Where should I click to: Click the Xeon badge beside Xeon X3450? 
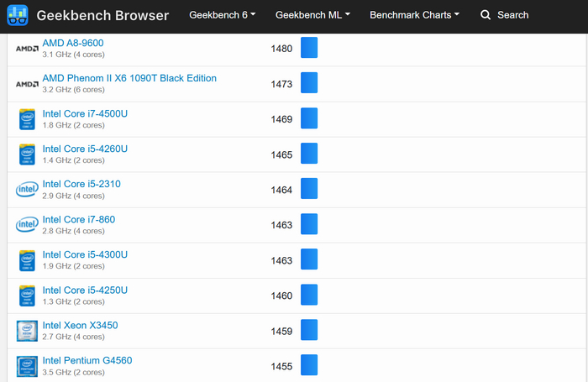(27, 331)
